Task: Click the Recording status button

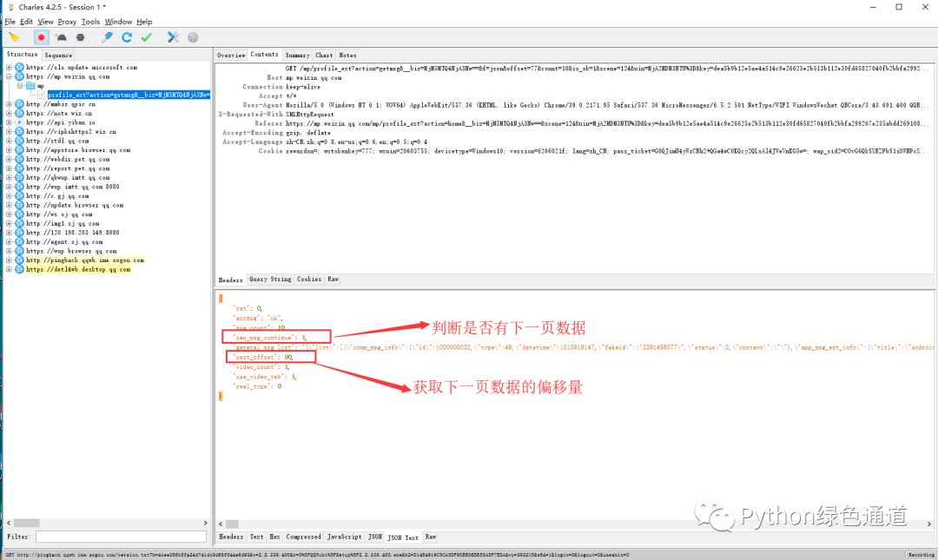Action: coord(921,555)
